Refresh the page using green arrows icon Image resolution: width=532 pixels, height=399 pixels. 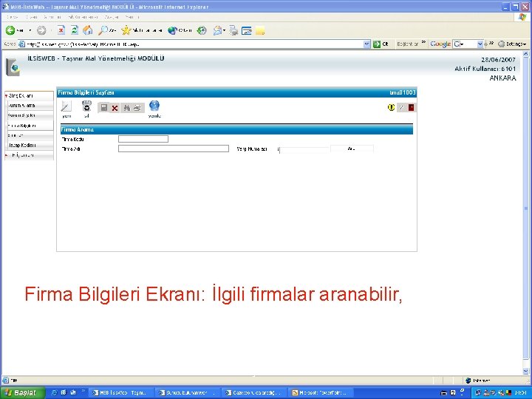pos(75,30)
